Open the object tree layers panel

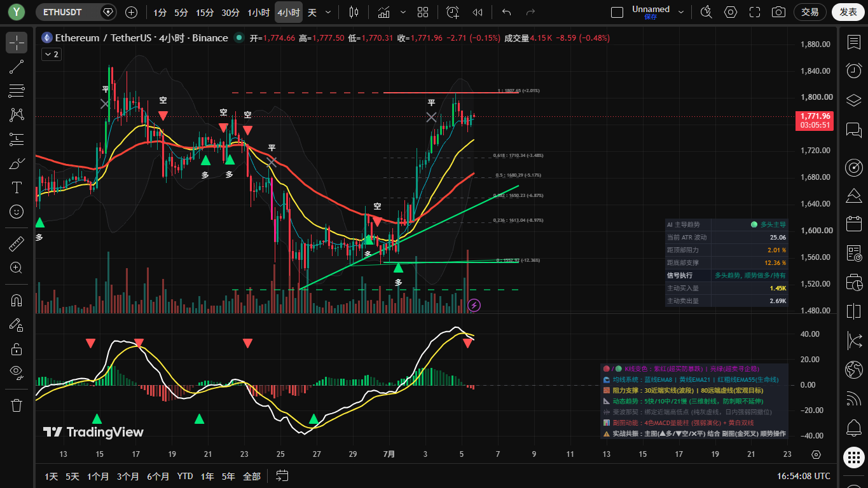(853, 100)
